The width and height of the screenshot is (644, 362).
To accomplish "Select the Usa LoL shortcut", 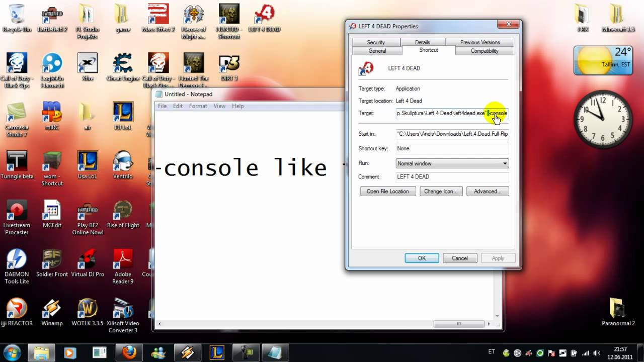I will (x=87, y=165).
